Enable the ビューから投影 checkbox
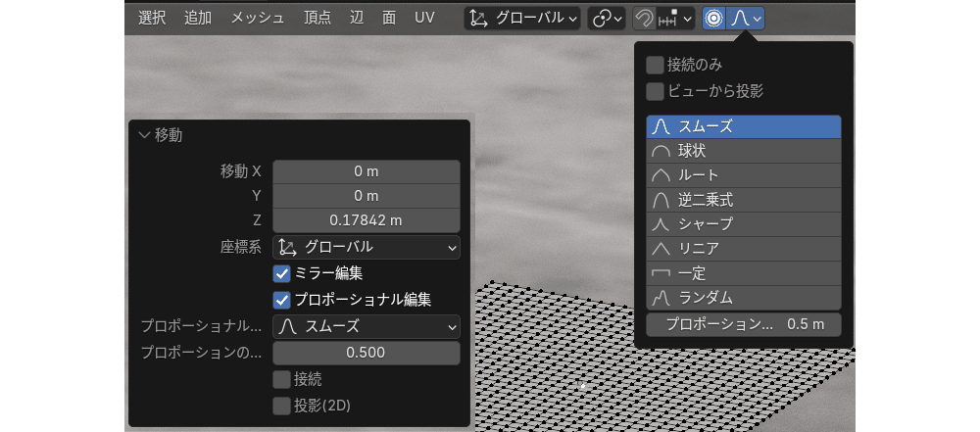 [655, 92]
